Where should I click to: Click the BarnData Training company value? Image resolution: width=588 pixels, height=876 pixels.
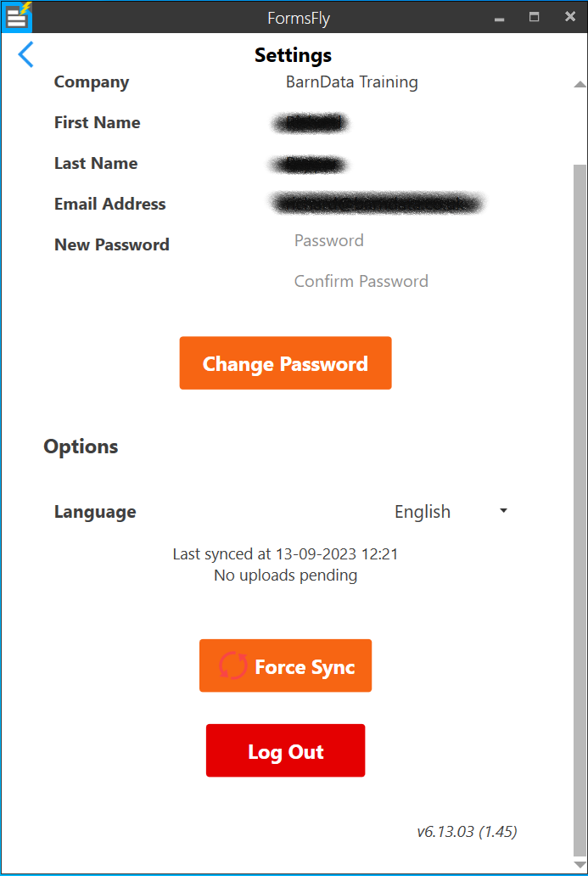click(351, 82)
